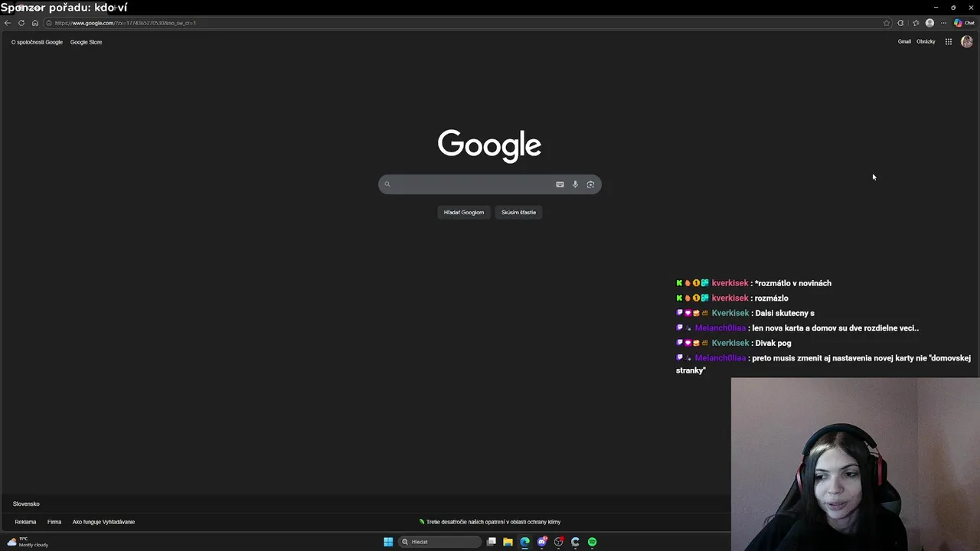Click the Skúsim šťastie button
The height and width of the screenshot is (551, 980).
[518, 212]
